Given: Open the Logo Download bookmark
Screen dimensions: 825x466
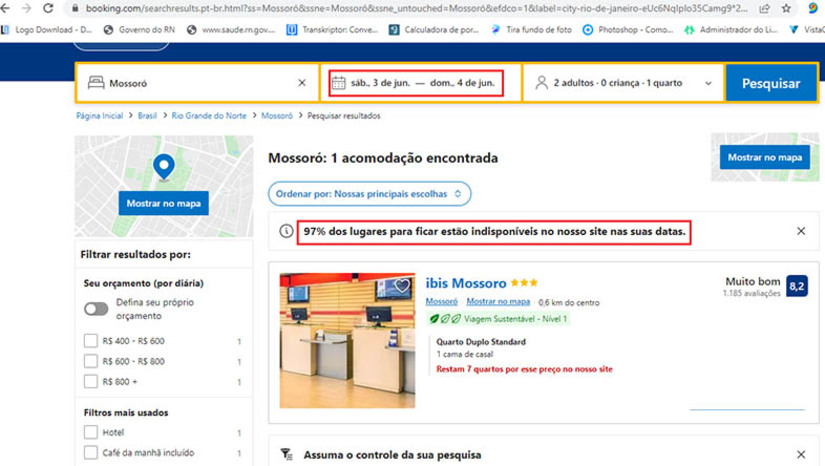Looking at the screenshot, I should tap(47, 30).
